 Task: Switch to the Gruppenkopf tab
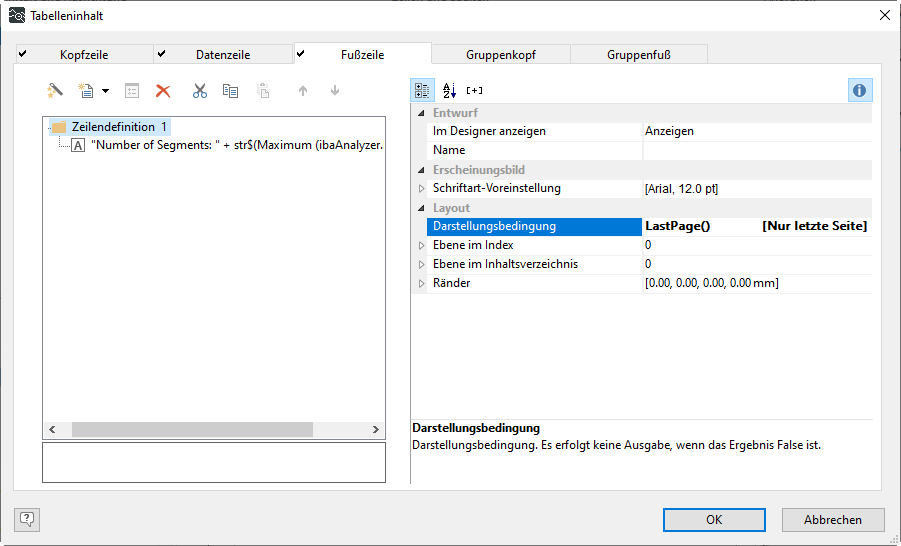(500, 55)
